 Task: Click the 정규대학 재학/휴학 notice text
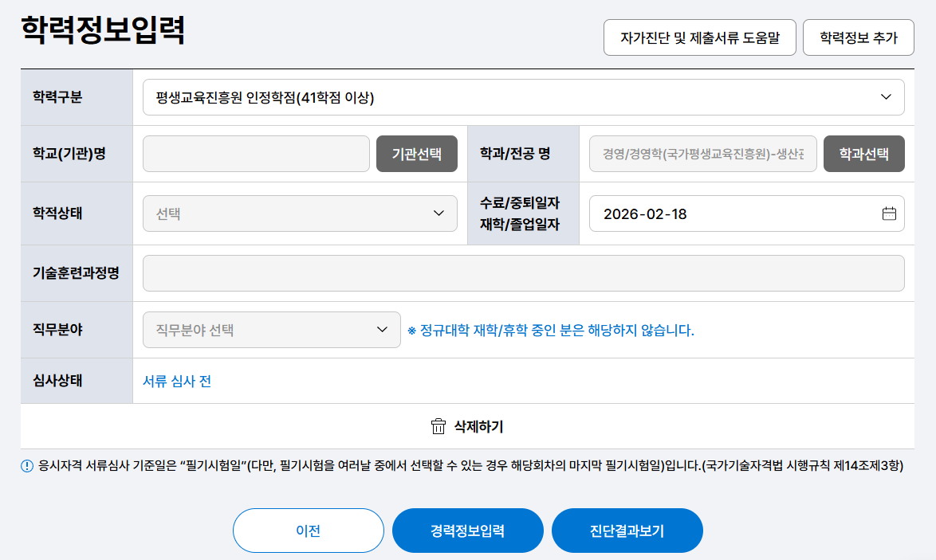pos(550,331)
